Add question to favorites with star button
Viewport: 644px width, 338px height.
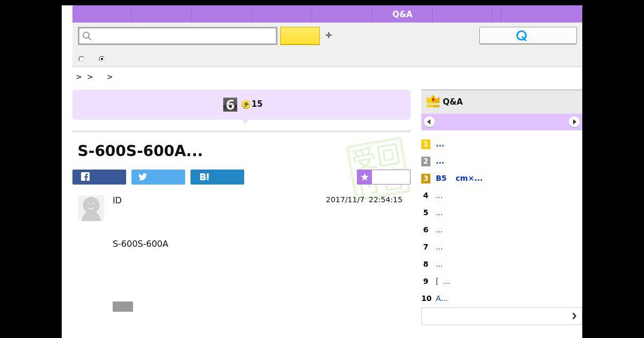click(x=384, y=177)
